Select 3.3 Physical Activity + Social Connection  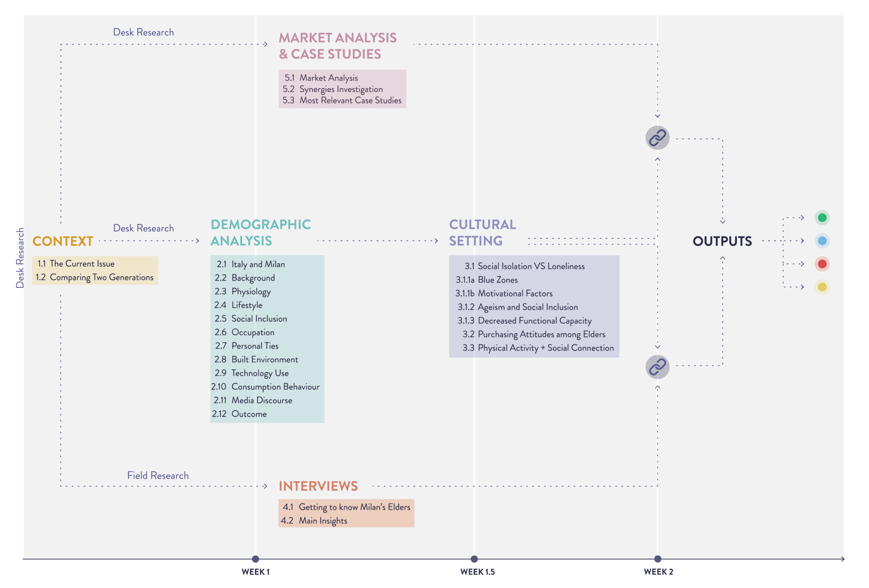(538, 348)
